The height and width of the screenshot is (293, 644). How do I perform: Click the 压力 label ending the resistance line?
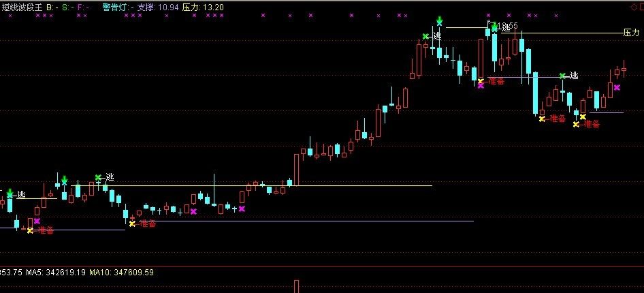[x=632, y=33]
